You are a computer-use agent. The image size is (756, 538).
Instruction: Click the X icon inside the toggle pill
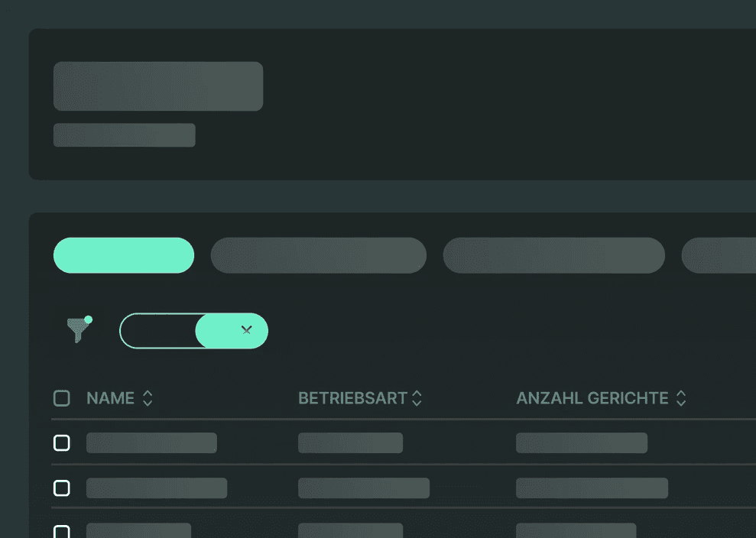tap(246, 330)
